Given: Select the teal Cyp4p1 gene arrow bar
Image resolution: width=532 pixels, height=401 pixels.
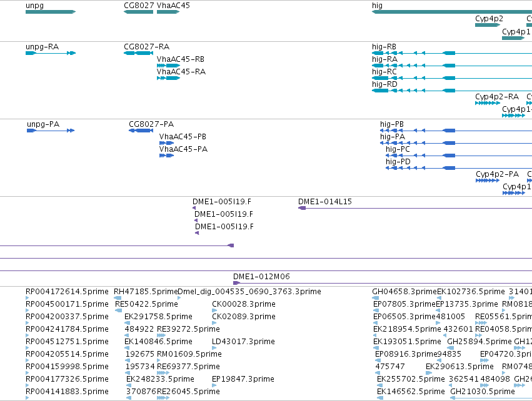Looking at the screenshot, I should tap(513, 38).
